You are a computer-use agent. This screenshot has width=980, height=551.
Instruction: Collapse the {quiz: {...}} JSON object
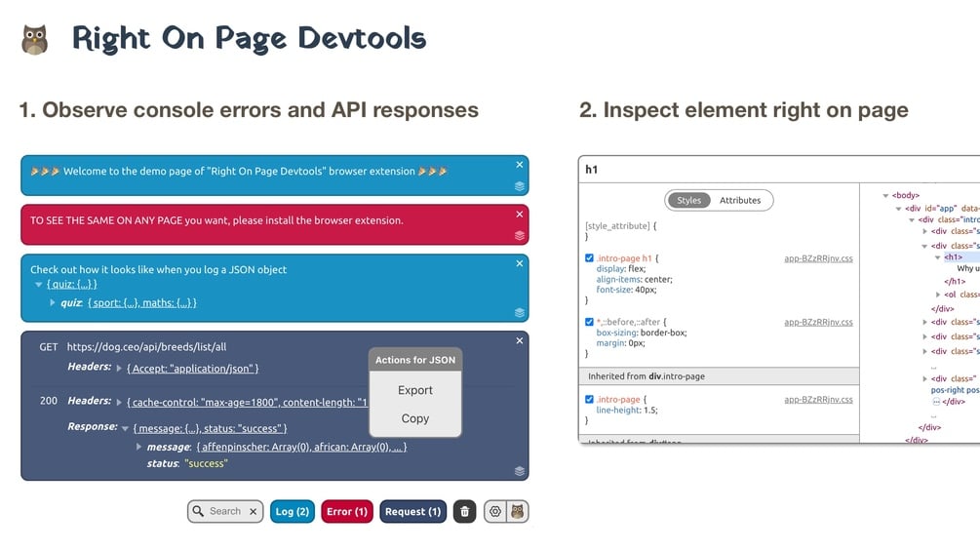[39, 285]
